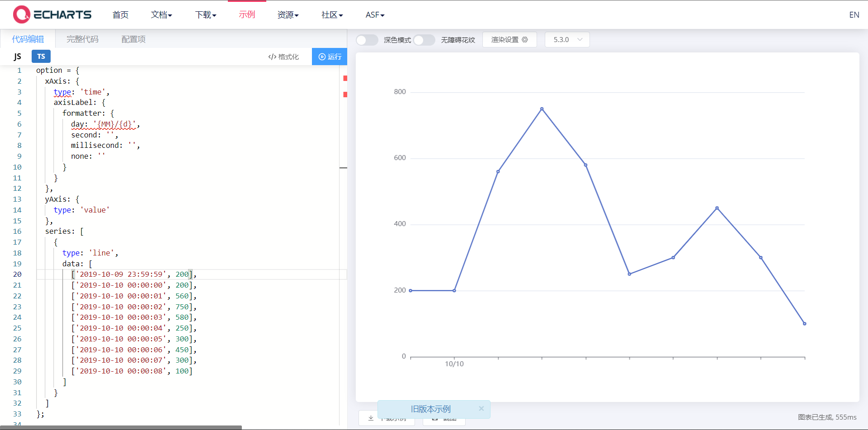Open the 5.3.0 version dropdown

coord(567,39)
